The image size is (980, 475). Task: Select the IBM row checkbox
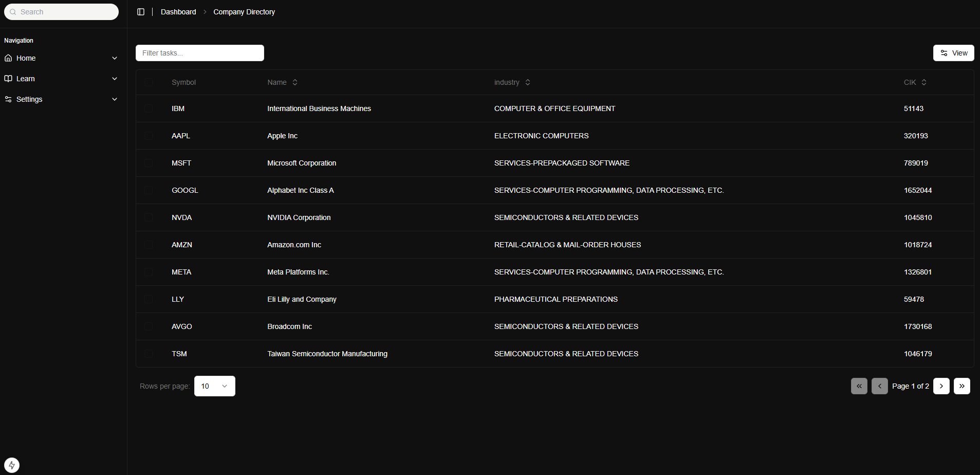point(149,108)
